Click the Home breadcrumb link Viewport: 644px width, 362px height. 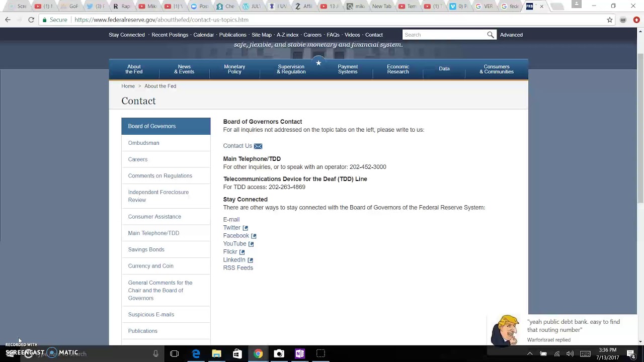(128, 86)
